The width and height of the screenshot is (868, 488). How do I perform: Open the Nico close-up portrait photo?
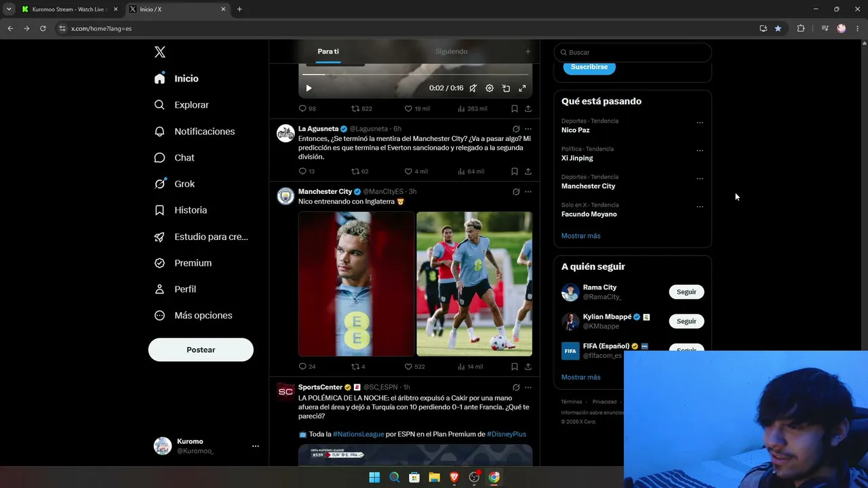click(356, 284)
